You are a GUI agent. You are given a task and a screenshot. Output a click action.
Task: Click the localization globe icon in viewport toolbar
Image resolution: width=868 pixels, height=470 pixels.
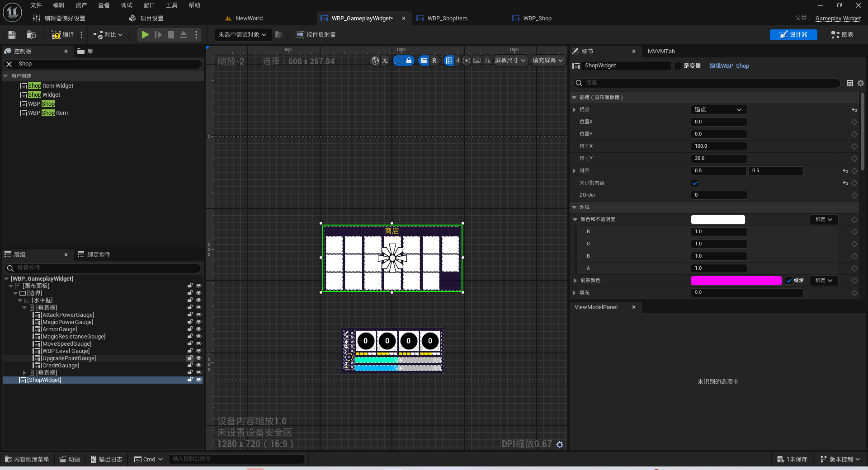pyautogui.click(x=375, y=61)
